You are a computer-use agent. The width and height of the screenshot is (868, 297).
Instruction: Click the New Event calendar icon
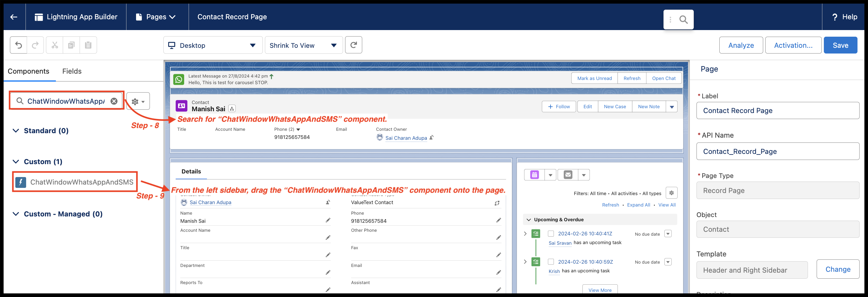click(534, 175)
